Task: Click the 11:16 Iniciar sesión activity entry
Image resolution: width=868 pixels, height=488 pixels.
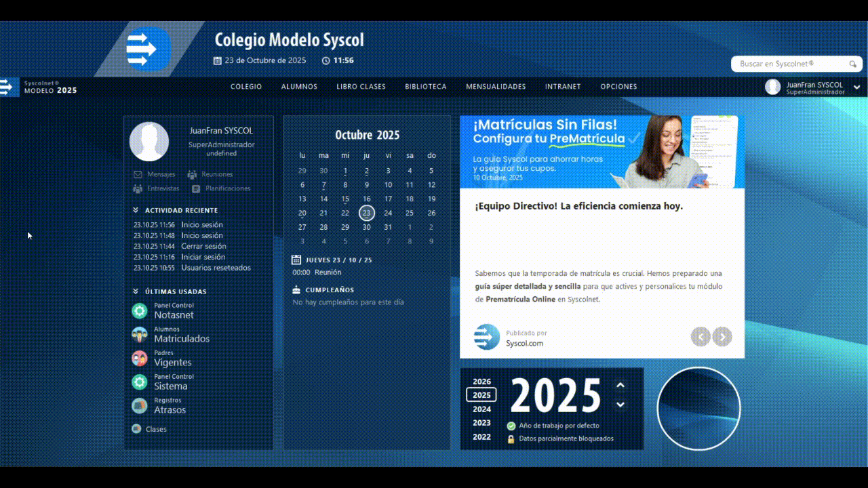Action: tap(179, 258)
